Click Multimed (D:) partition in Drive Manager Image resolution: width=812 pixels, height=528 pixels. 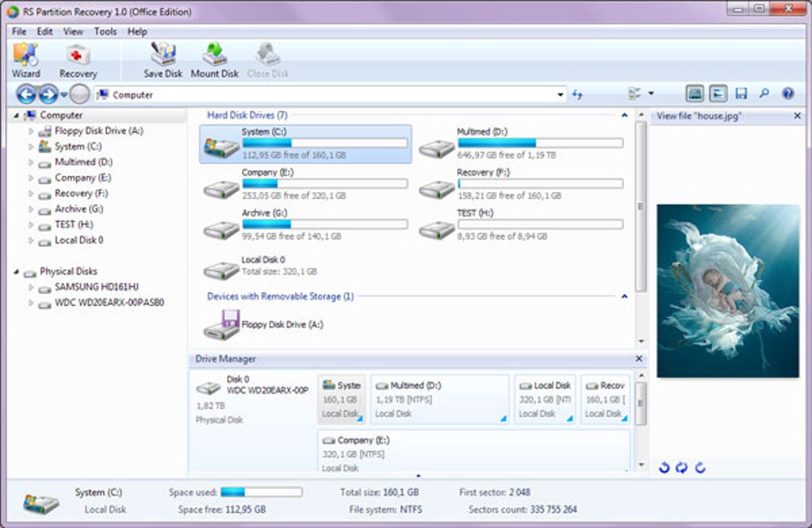click(x=439, y=400)
